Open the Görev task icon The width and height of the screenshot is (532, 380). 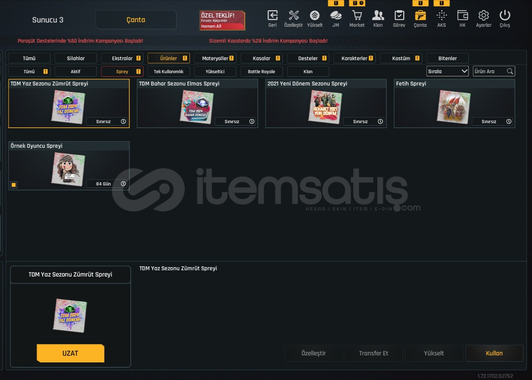point(399,16)
